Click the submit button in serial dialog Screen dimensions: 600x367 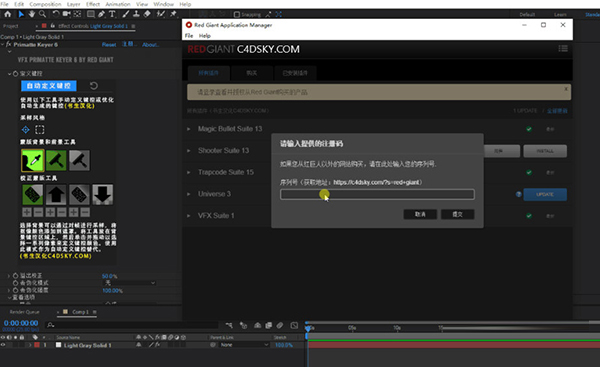(x=458, y=214)
